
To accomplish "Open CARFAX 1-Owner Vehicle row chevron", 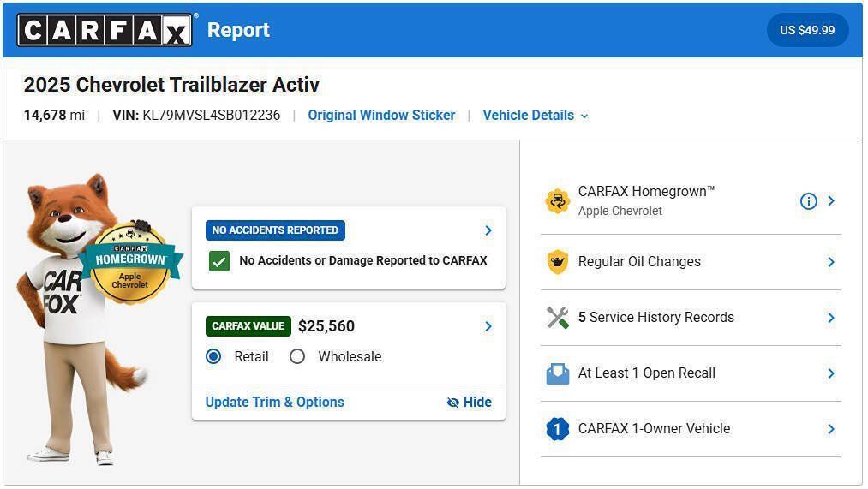I will pos(831,429).
